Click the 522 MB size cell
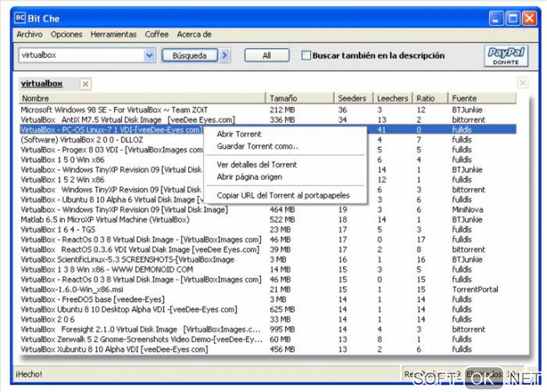 [x=282, y=220]
